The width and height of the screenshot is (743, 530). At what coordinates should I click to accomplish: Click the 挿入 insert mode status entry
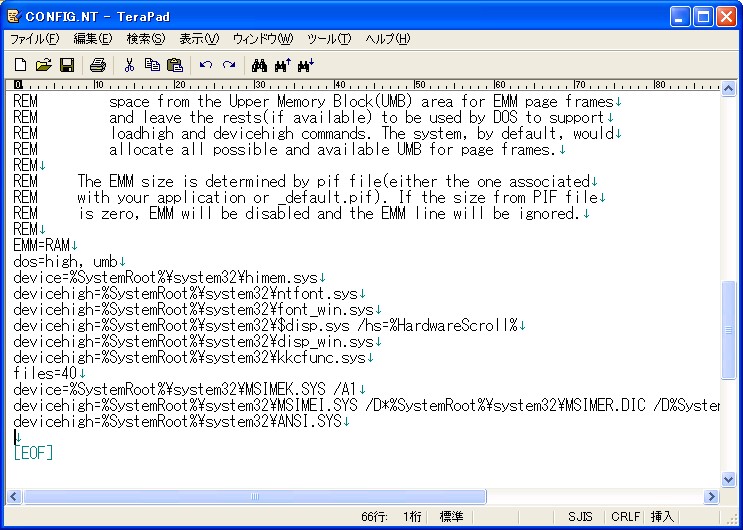(x=661, y=517)
